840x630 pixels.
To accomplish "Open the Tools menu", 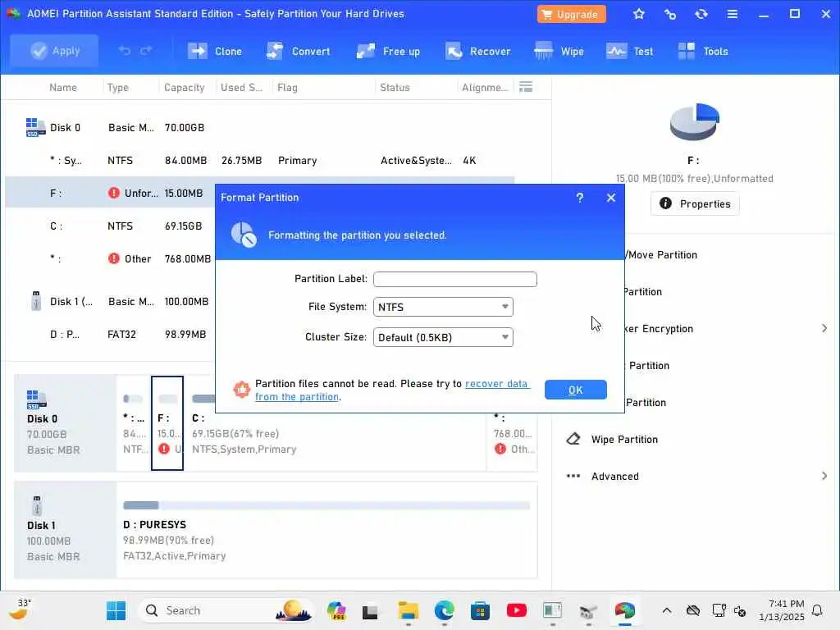I will pyautogui.click(x=703, y=52).
